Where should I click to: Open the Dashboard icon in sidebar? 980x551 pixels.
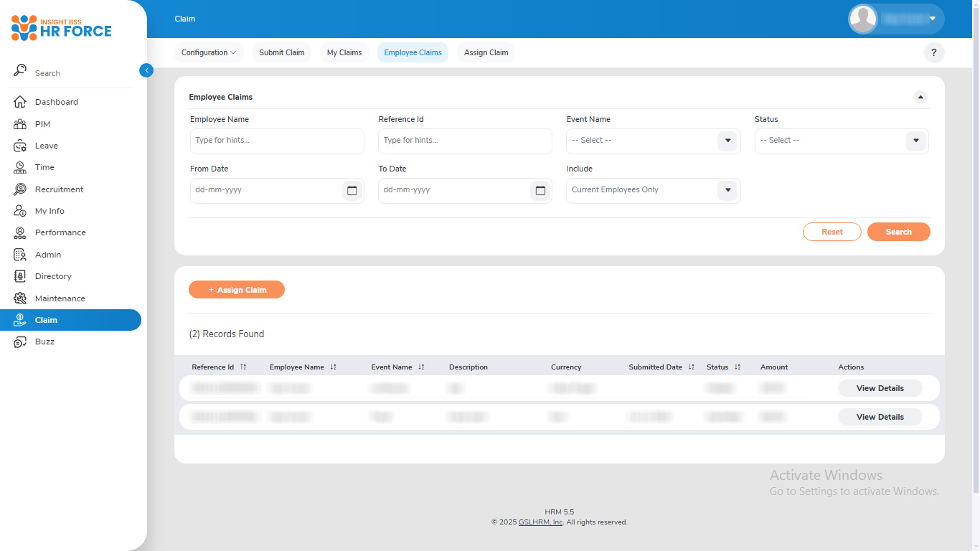[x=20, y=102]
